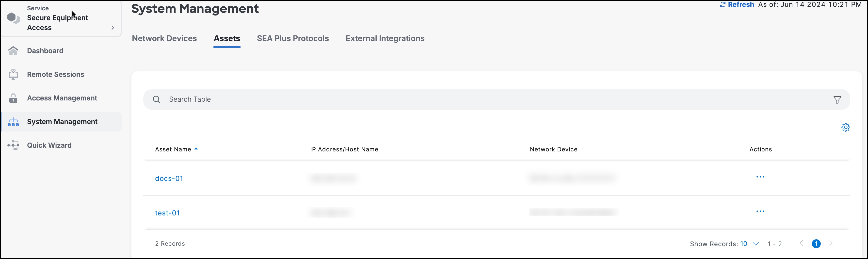Image resolution: width=868 pixels, height=259 pixels.
Task: Go to Remote Sessions
Action: click(56, 74)
